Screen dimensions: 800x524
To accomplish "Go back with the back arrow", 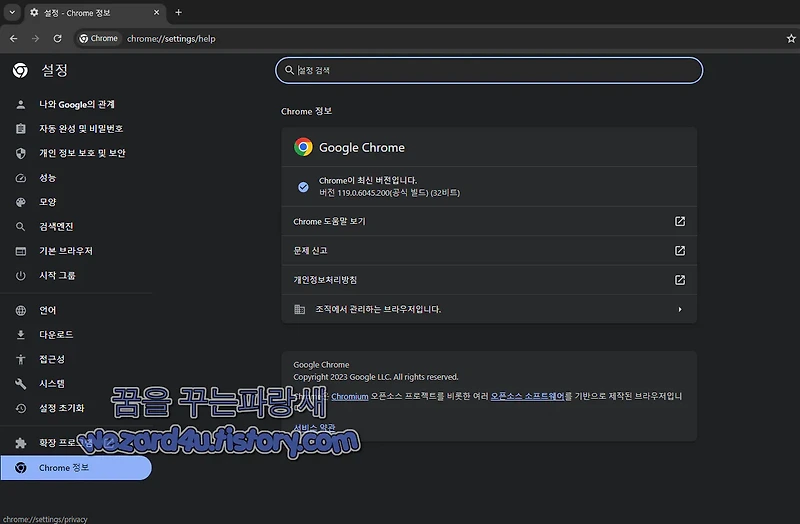I will click(x=13, y=39).
